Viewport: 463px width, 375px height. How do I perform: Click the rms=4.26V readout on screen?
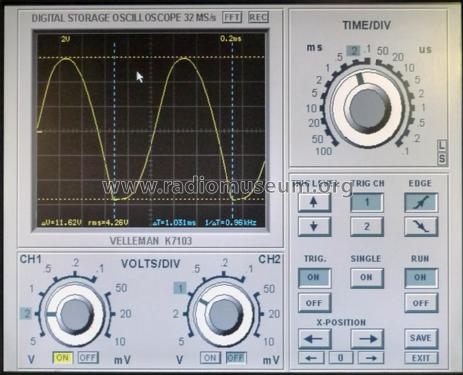coord(108,222)
